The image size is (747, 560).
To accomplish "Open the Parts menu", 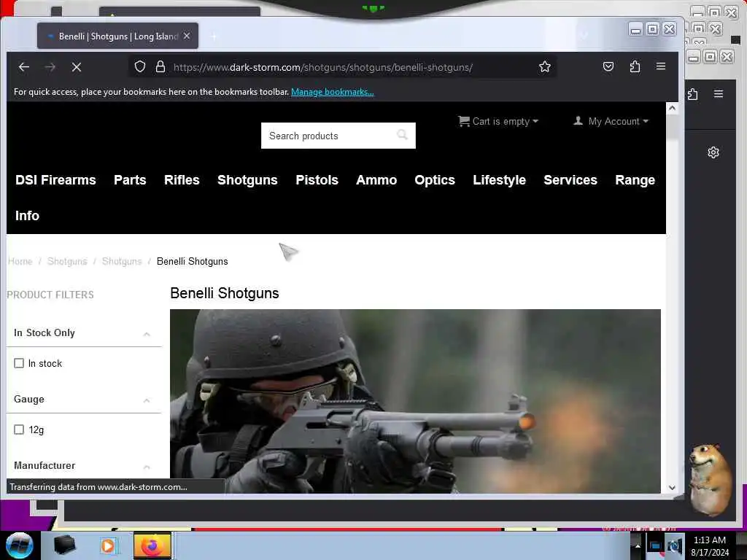I will tap(130, 180).
